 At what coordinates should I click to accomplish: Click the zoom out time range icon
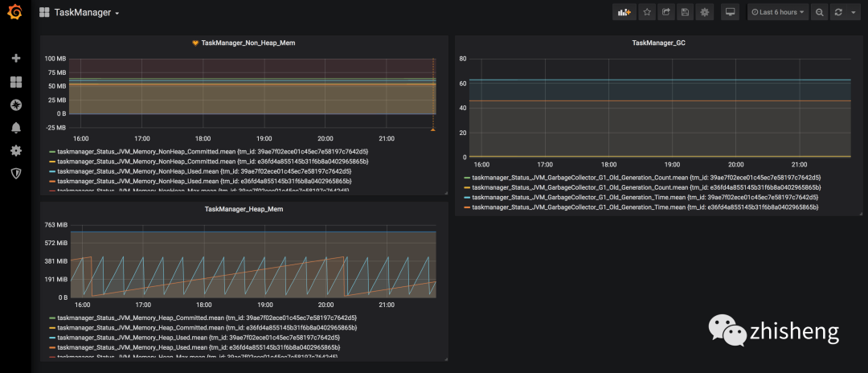coord(819,12)
